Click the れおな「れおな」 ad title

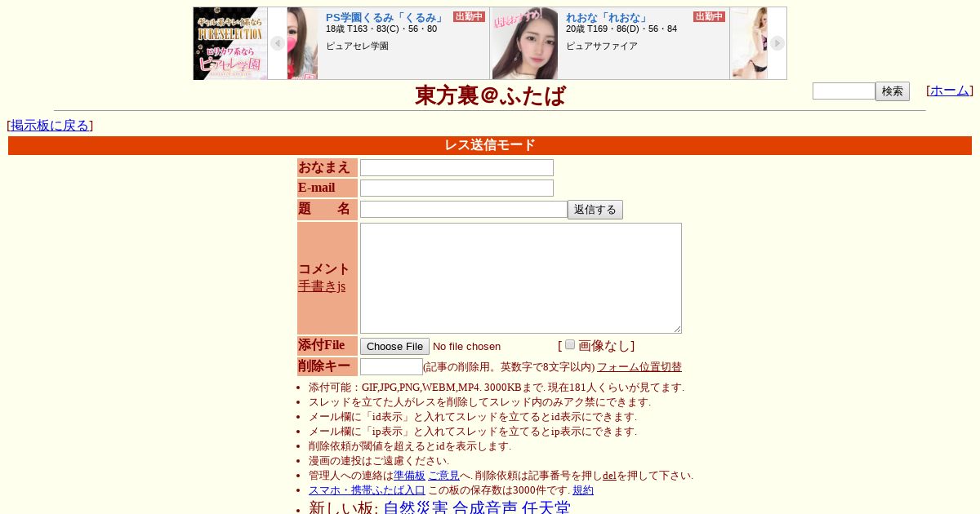tap(607, 17)
